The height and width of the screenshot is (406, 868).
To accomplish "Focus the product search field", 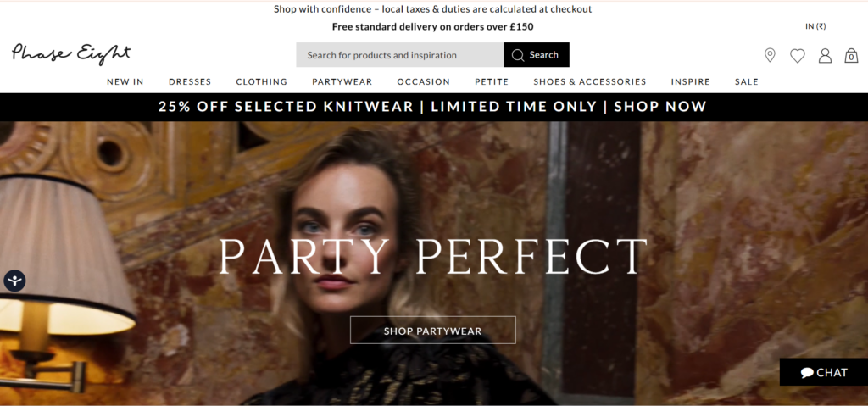I will tap(399, 55).
